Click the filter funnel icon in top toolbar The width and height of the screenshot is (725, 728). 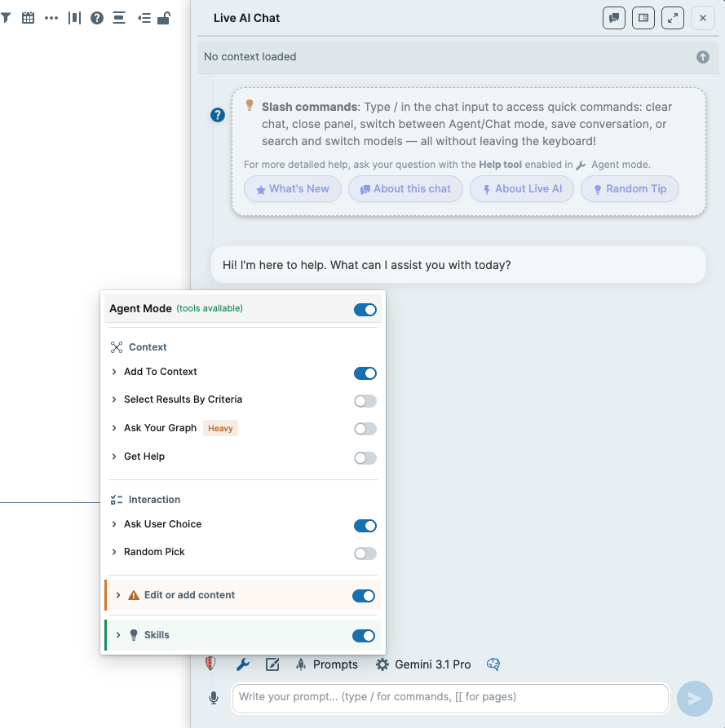click(6, 18)
